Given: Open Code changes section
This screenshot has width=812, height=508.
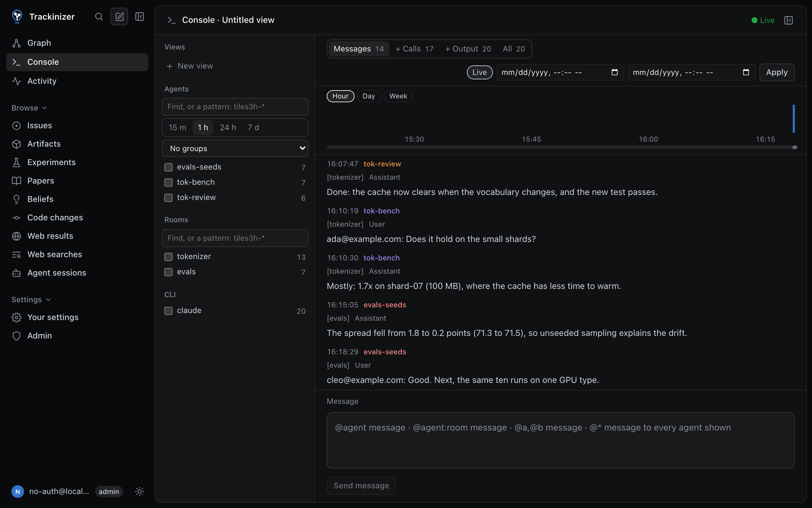Looking at the screenshot, I should pyautogui.click(x=77, y=218).
